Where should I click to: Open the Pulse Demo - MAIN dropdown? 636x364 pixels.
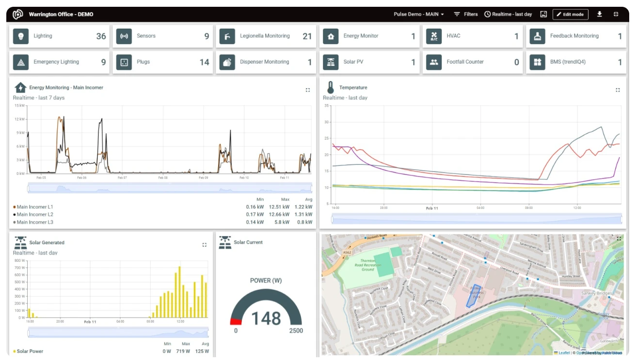[x=419, y=14]
